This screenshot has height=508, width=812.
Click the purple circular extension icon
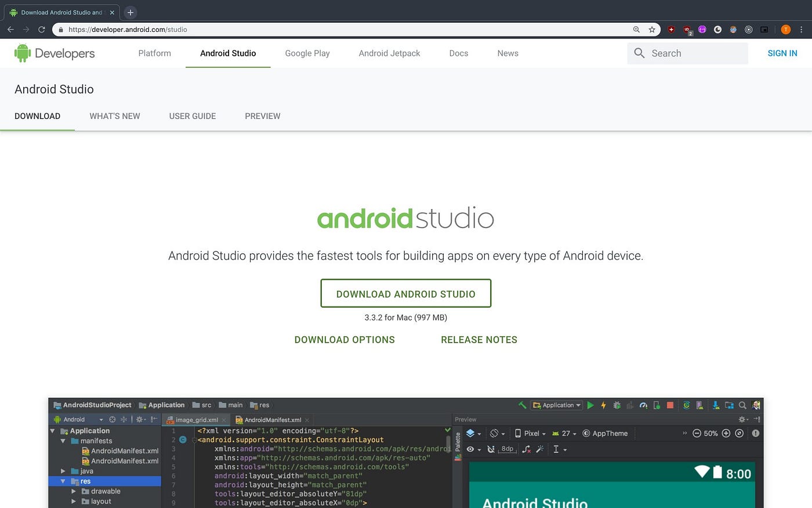(702, 30)
